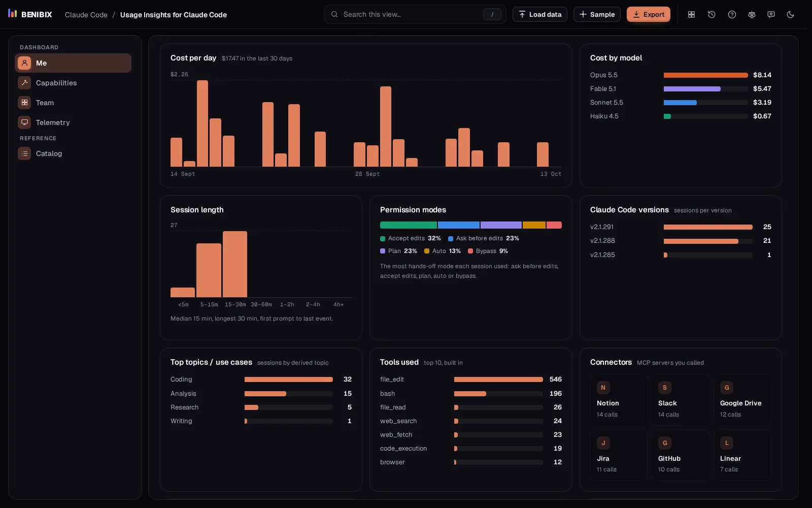Open the feedback chat bubble icon
The image size is (812, 508).
click(771, 14)
